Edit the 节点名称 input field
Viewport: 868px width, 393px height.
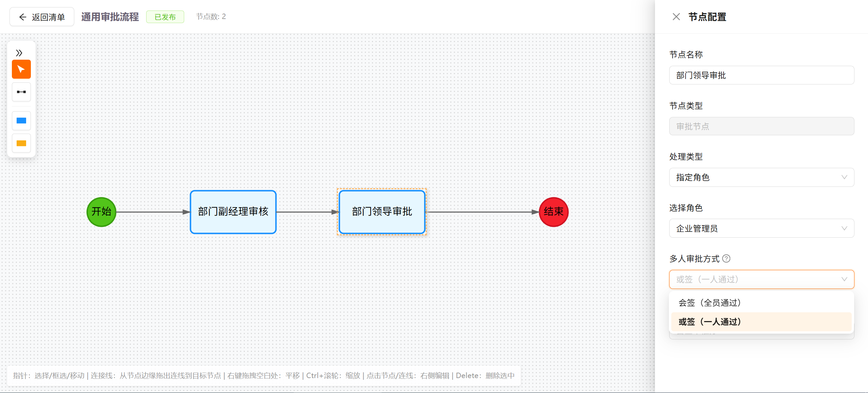coord(761,75)
